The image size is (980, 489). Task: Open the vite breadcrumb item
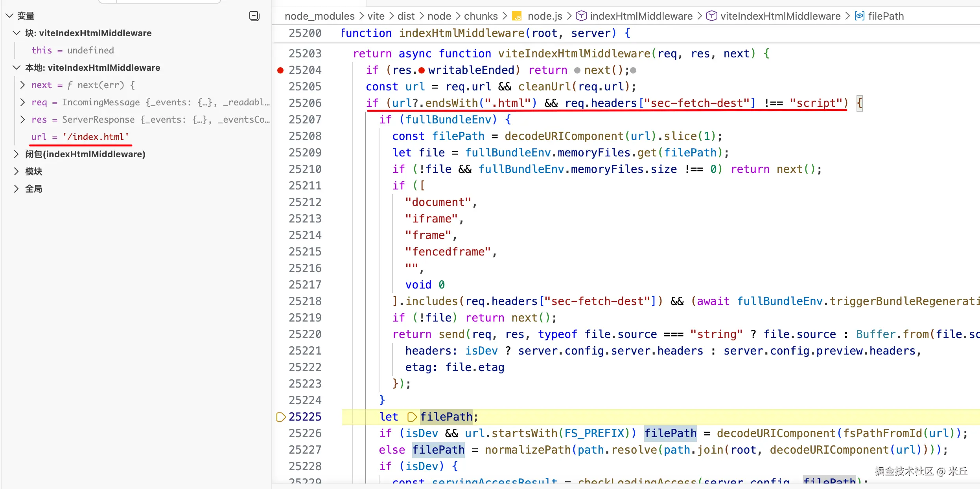pos(376,16)
